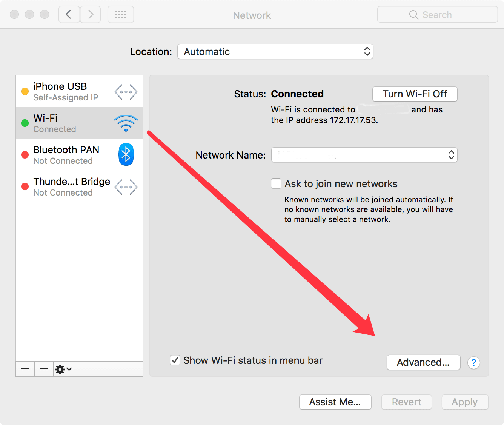Viewport: 504px width, 425px height.
Task: Close the Network window
Action: tap(14, 14)
